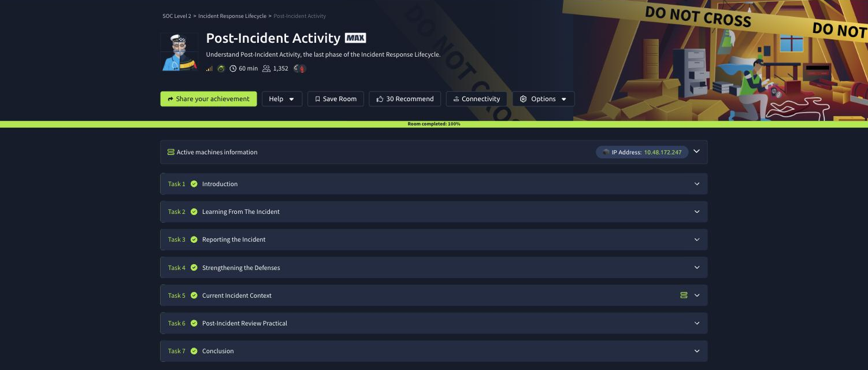
Task: Click the room avatar image
Action: (178, 52)
